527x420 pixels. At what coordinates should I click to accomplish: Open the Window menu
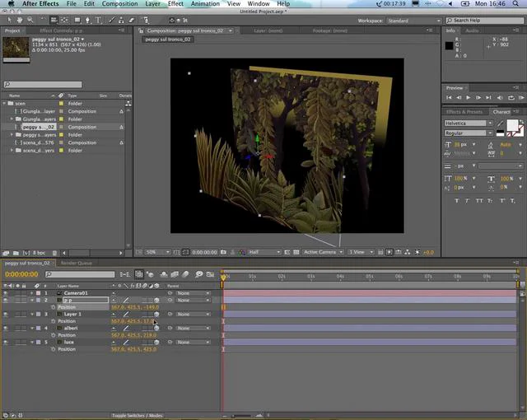tap(259, 3)
